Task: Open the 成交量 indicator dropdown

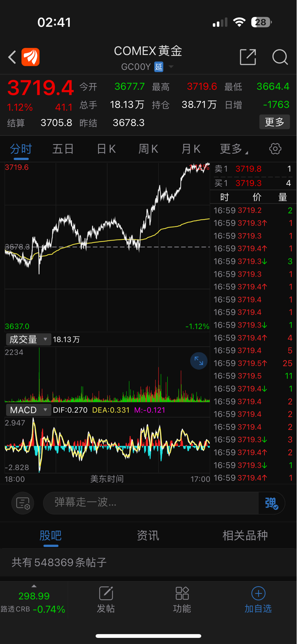Action: click(x=28, y=339)
